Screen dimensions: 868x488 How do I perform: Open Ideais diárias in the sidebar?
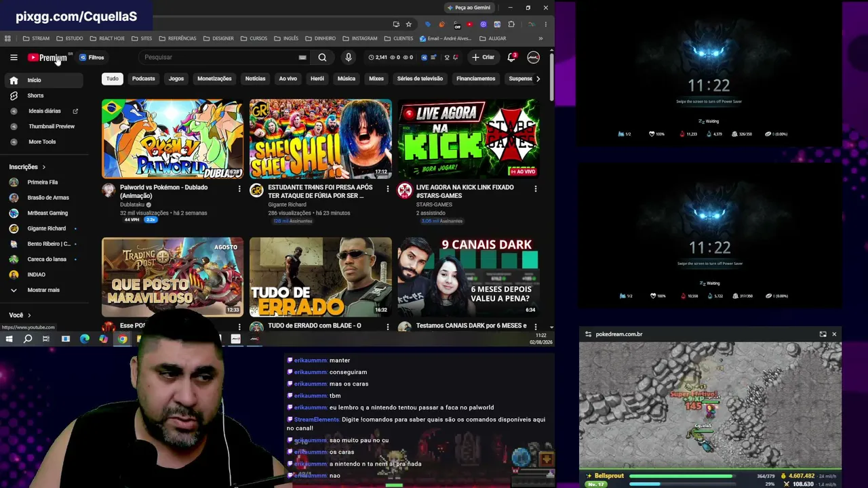tap(44, 111)
